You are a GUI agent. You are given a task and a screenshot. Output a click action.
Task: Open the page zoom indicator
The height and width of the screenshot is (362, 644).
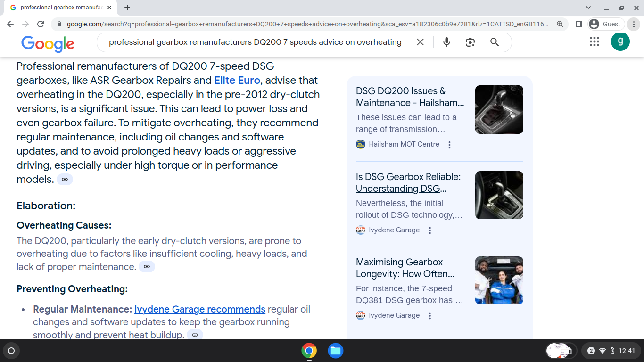[x=560, y=24]
